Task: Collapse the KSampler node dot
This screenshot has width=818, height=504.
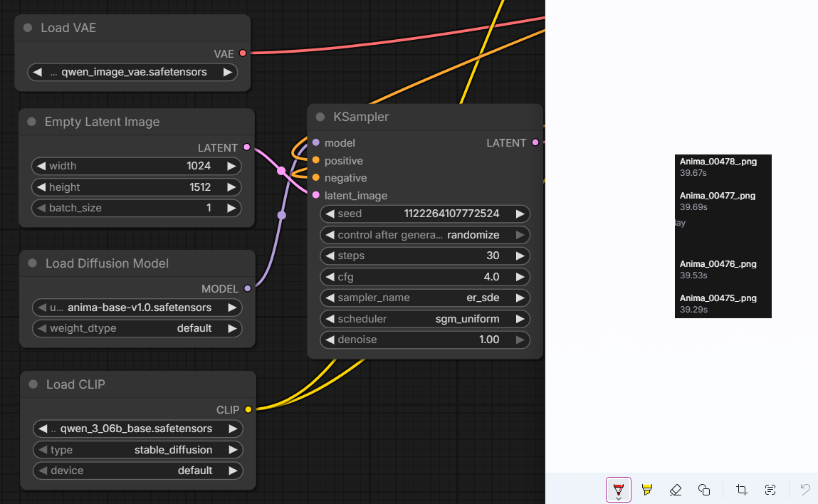Action: pos(320,117)
